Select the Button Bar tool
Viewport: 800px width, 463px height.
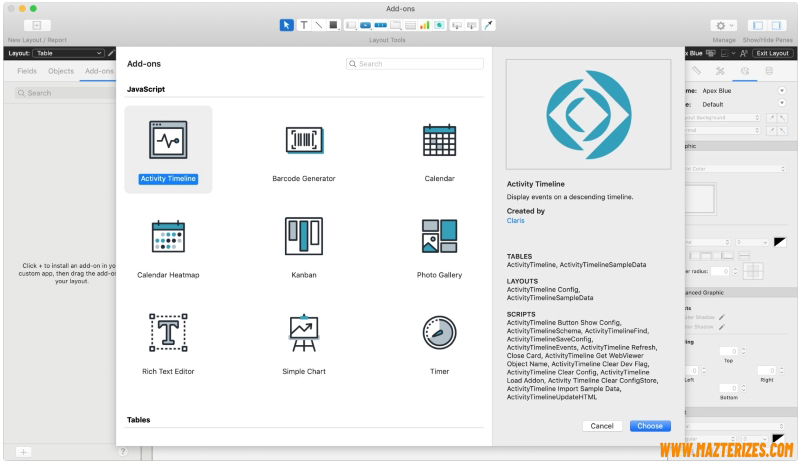(381, 25)
